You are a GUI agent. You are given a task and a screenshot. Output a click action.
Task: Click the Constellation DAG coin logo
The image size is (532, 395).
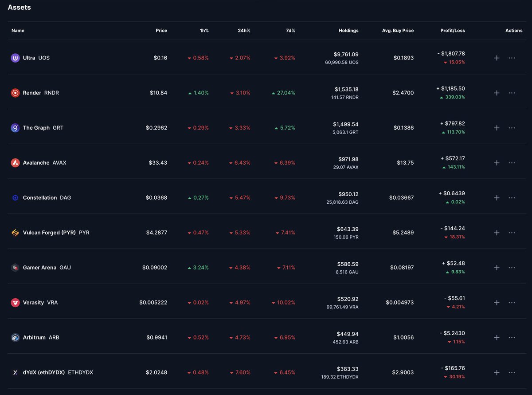[15, 197]
